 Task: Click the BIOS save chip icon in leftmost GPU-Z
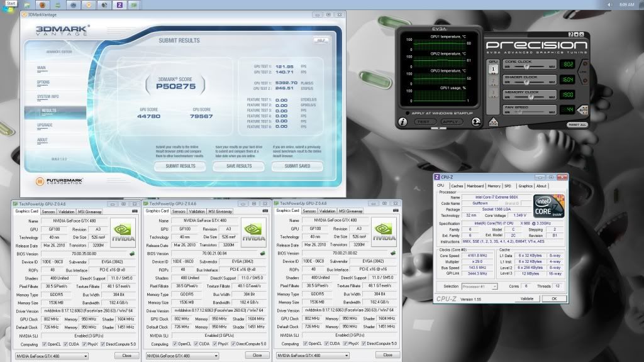pos(131,254)
